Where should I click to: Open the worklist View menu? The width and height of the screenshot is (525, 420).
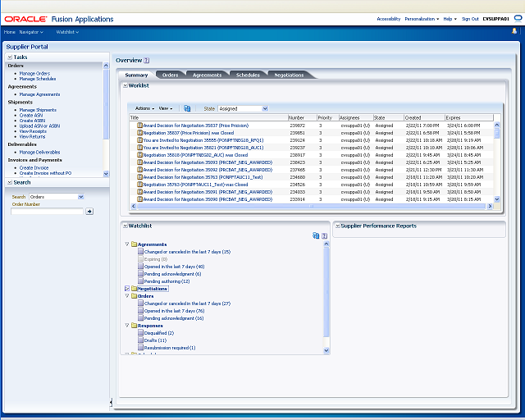(x=166, y=108)
